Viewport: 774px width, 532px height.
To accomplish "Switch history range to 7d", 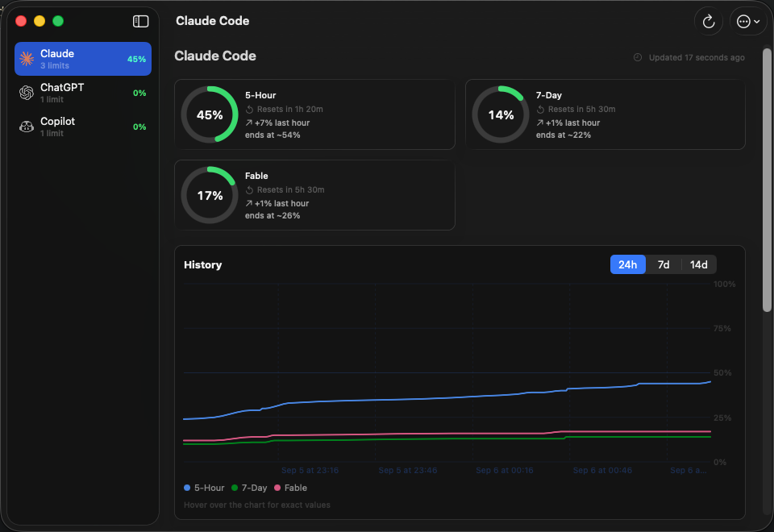I will (664, 264).
